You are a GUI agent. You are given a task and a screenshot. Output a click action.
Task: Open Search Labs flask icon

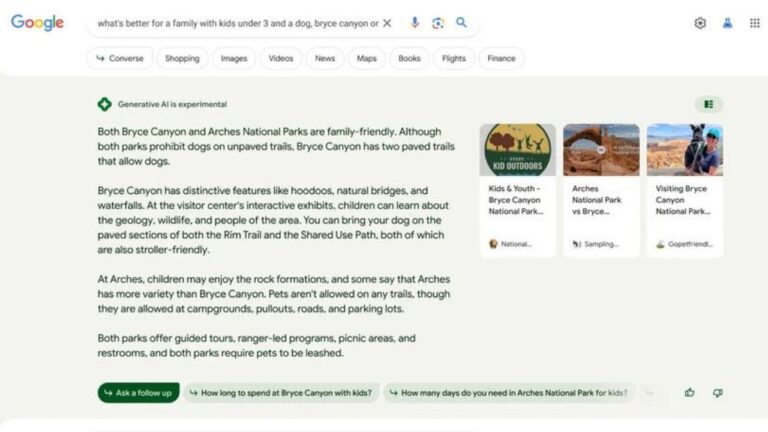point(727,23)
